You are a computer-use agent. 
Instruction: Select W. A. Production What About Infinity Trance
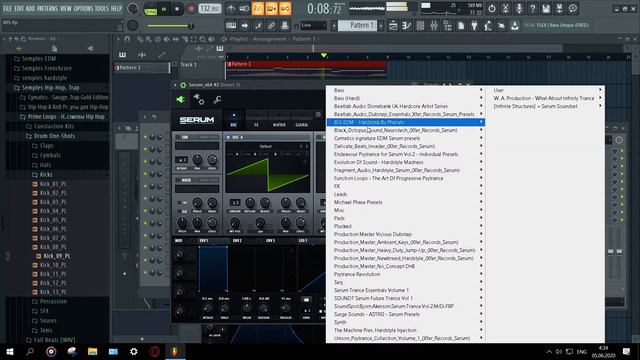[545, 98]
